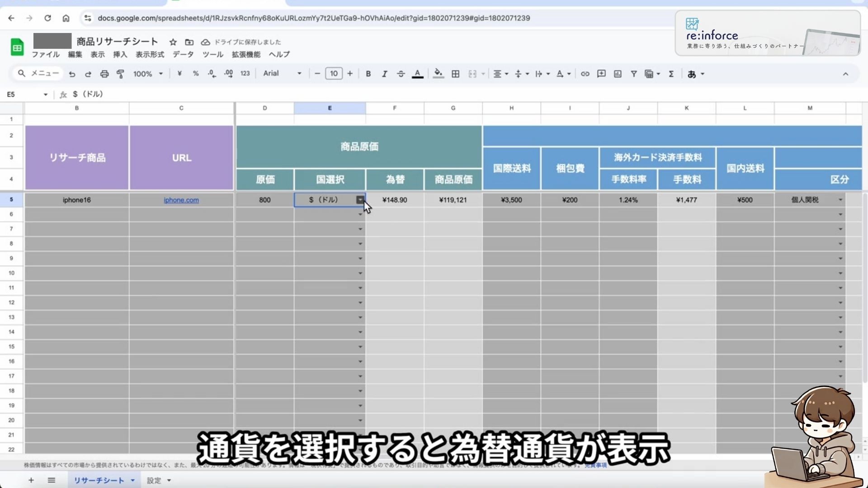The width and height of the screenshot is (868, 488).
Task: Star the 商品リサーチシート document
Action: (173, 42)
